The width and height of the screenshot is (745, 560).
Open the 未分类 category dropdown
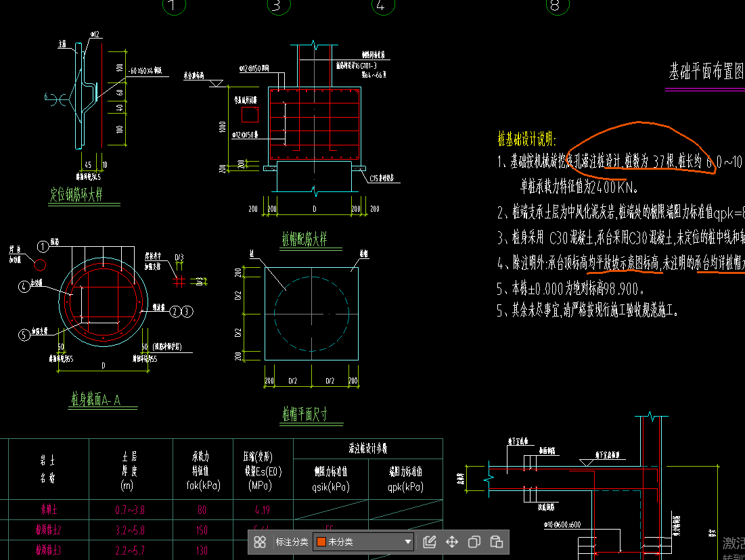(x=363, y=542)
